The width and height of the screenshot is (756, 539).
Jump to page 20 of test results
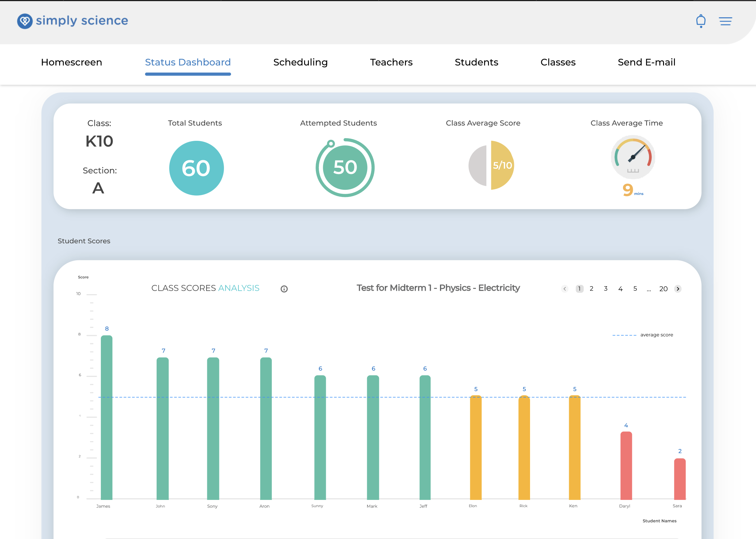(663, 289)
